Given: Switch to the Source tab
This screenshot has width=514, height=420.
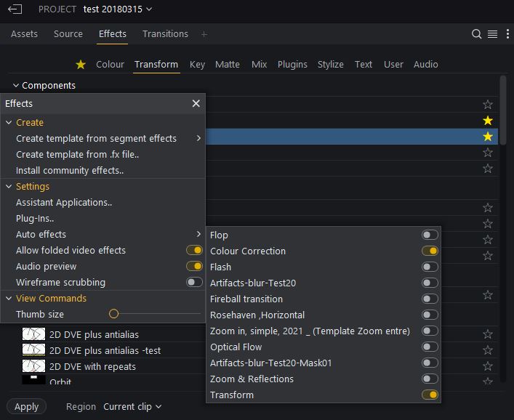Looking at the screenshot, I should tap(68, 33).
